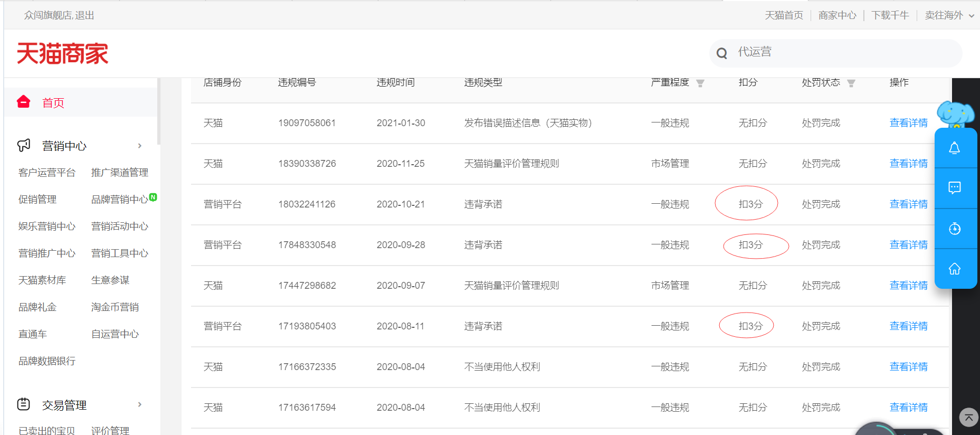This screenshot has height=435, width=980.
Task: Open 营销工具中心 in sidebar
Action: pyautogui.click(x=120, y=253)
